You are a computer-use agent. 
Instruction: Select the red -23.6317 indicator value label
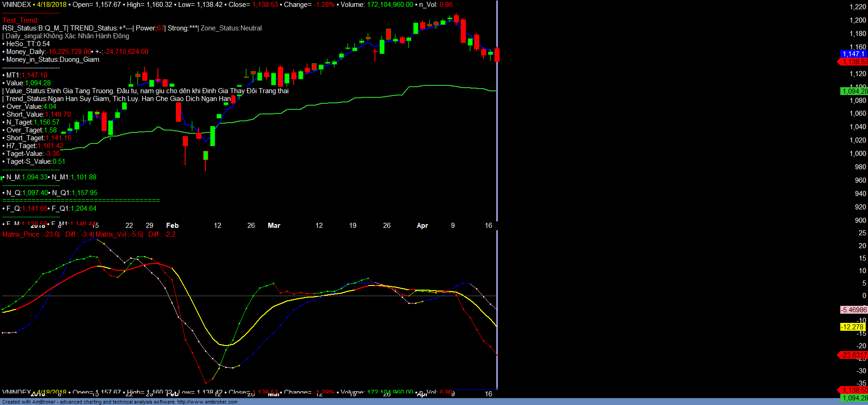[x=853, y=355]
